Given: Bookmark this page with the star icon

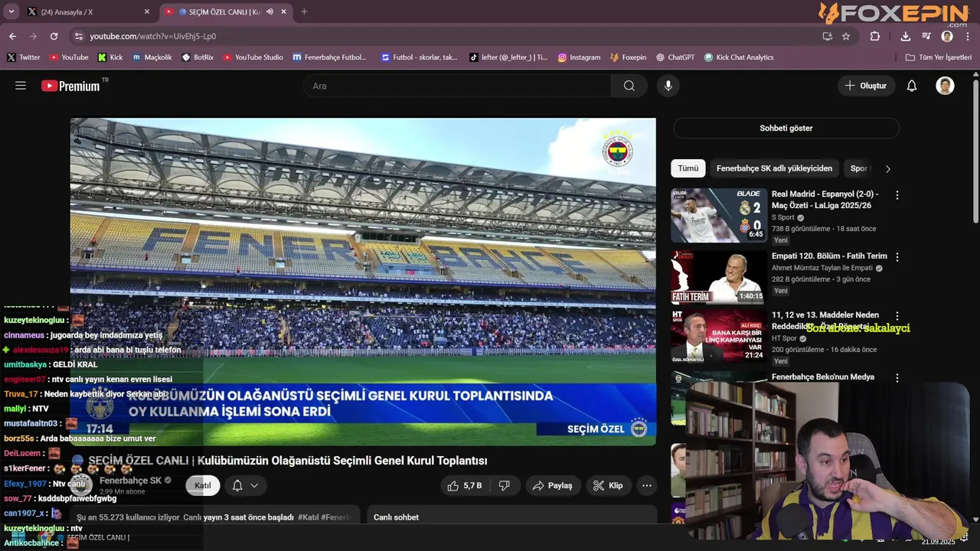Looking at the screenshot, I should pos(846,36).
